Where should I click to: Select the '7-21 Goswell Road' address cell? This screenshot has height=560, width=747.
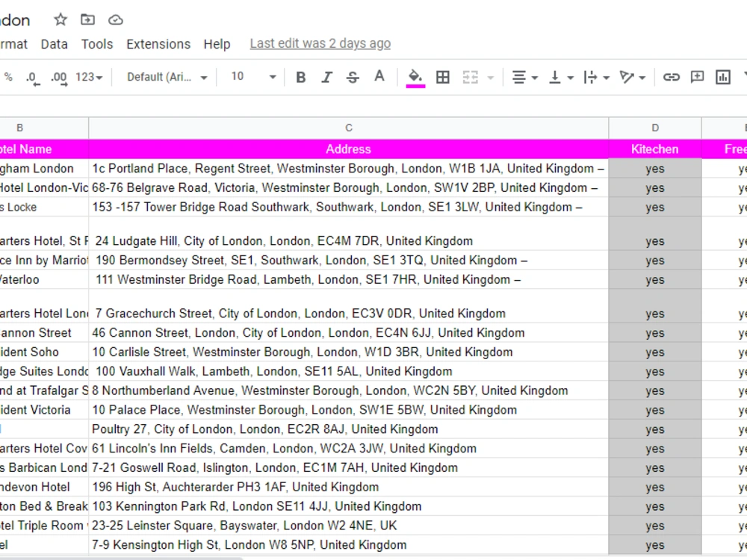(348, 467)
